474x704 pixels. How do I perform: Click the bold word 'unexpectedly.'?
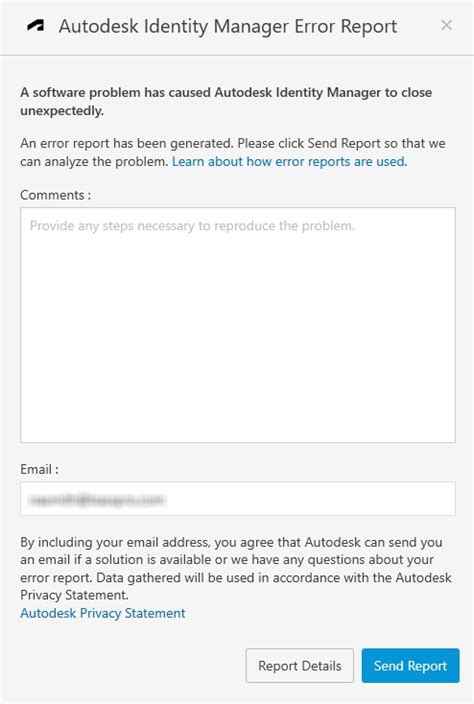[62, 111]
